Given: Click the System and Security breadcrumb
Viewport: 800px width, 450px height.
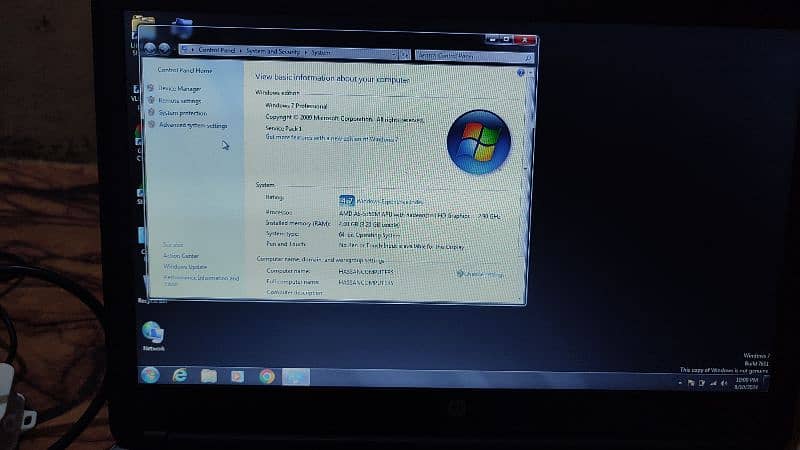Looking at the screenshot, I should [273, 52].
